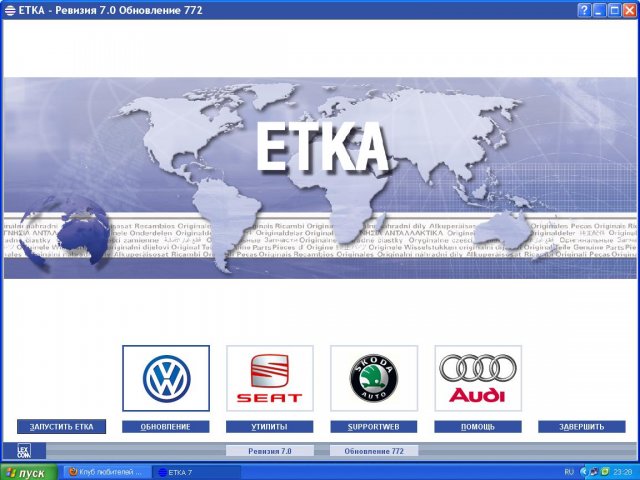Close the ETKA window
Screen dimensions: 640x480
tap(629, 10)
